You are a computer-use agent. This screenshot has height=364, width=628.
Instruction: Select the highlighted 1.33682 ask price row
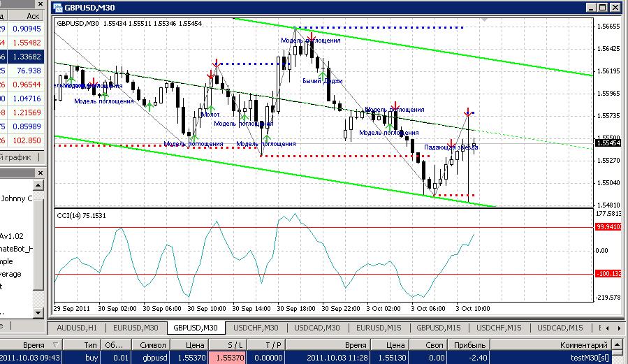click(22, 57)
